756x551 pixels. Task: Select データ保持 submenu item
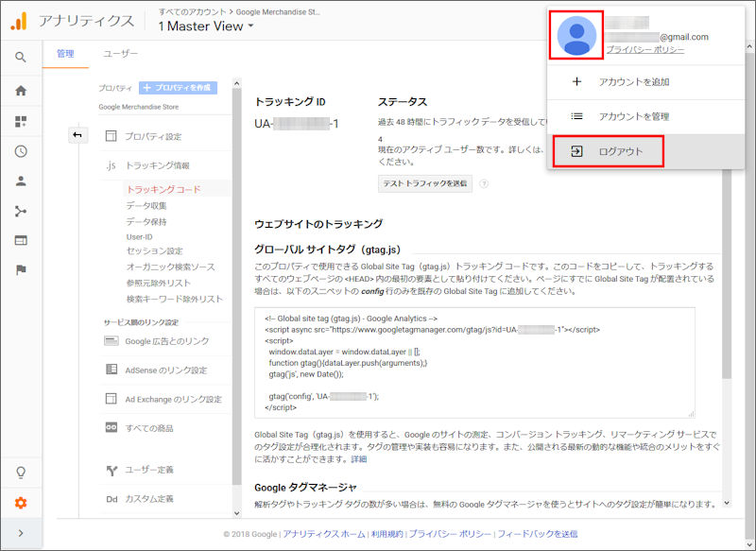pos(146,222)
